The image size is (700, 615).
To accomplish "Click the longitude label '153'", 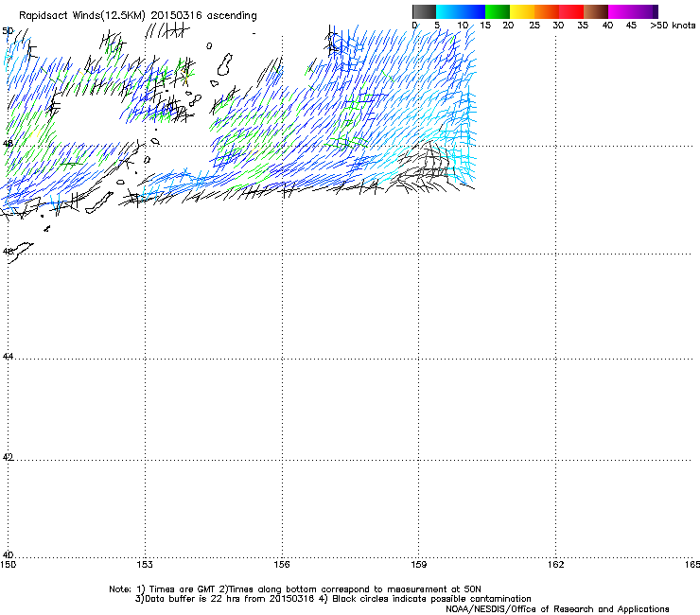I will (145, 565).
